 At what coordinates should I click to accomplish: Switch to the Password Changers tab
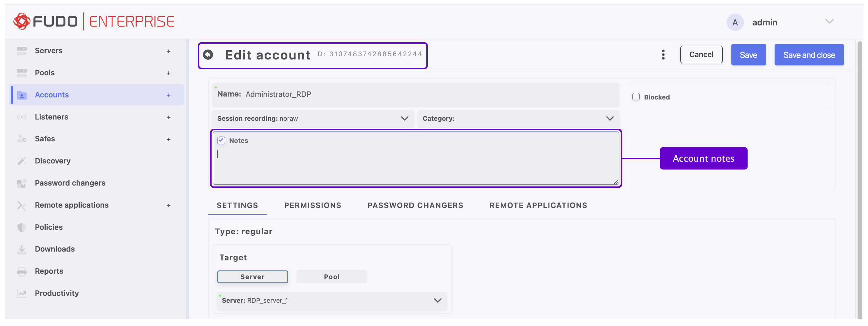click(x=415, y=206)
